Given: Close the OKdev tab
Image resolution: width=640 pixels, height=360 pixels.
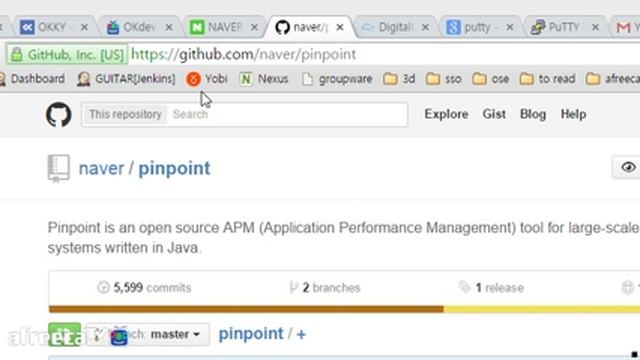Looking at the screenshot, I should 169,27.
